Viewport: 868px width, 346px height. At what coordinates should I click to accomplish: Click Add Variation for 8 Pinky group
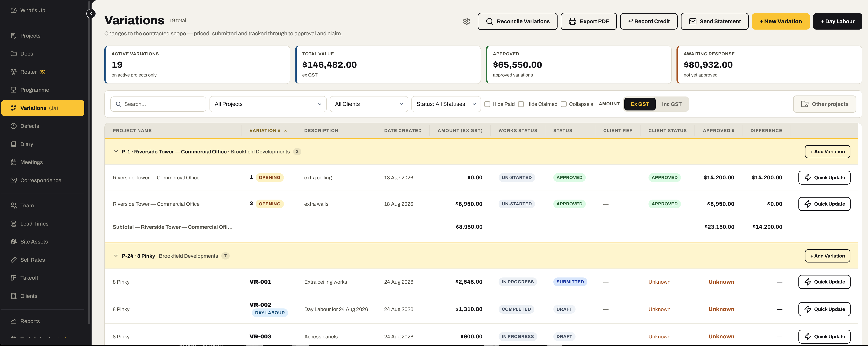tap(827, 256)
